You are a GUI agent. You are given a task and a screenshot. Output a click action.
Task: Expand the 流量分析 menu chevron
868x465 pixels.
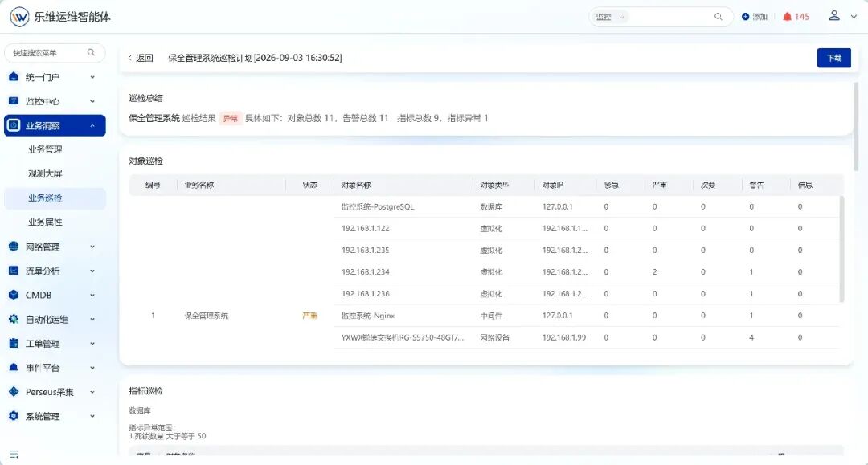[92, 271]
